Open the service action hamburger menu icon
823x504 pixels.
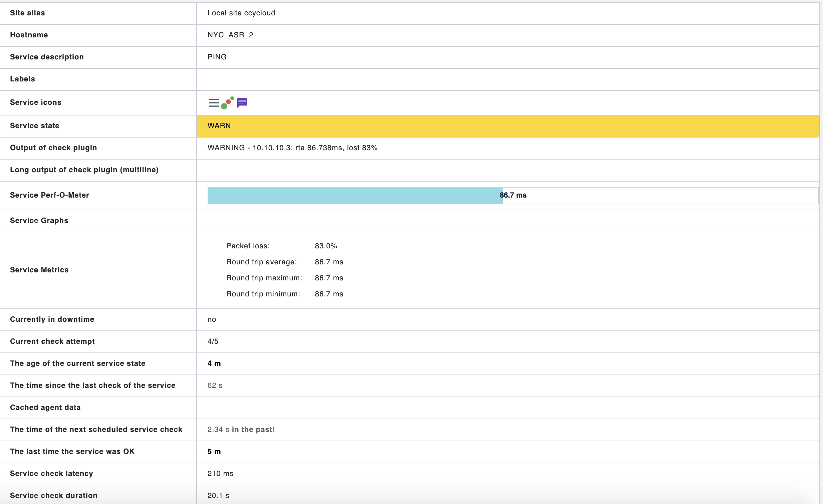coord(214,103)
